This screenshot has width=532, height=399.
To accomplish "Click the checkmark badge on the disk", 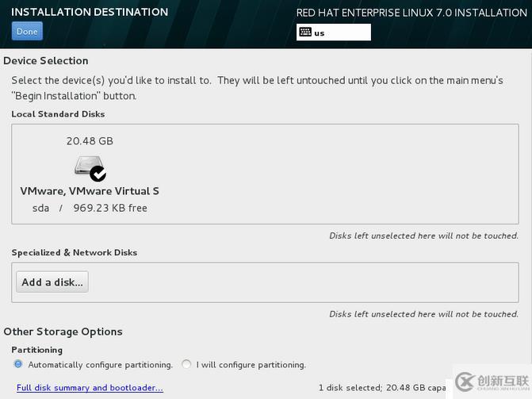I will (98, 174).
